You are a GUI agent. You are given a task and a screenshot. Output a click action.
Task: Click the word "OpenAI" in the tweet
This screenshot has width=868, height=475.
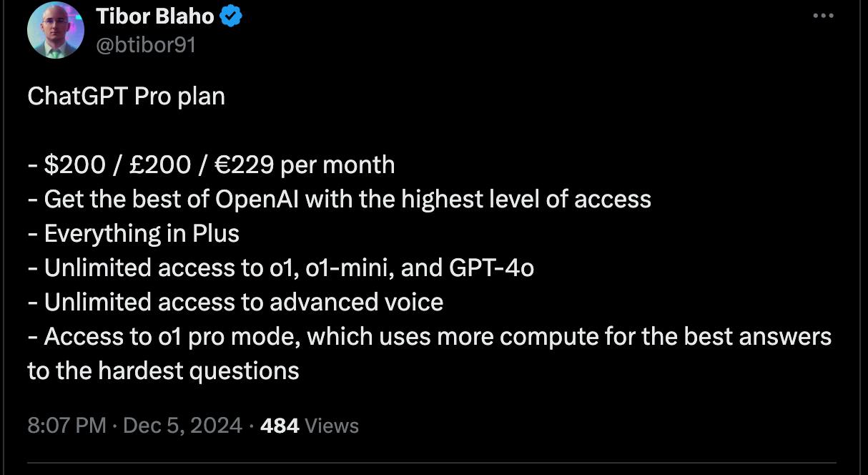click(x=257, y=199)
